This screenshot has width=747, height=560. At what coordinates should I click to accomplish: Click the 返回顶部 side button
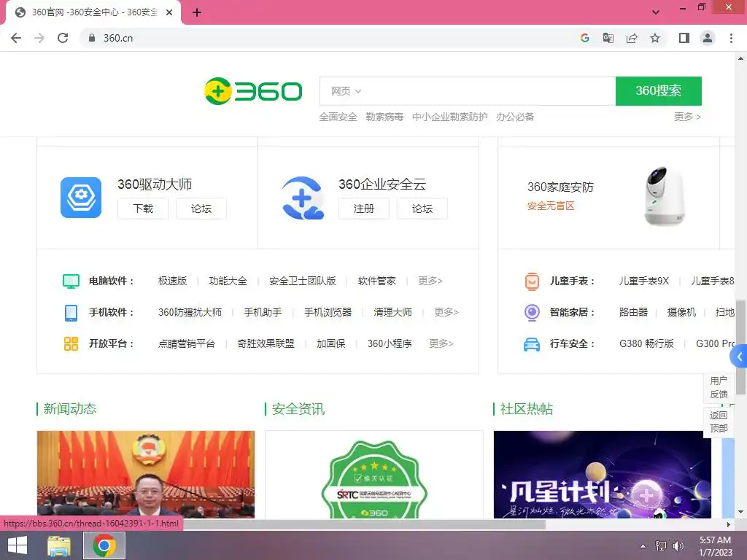[719, 422]
